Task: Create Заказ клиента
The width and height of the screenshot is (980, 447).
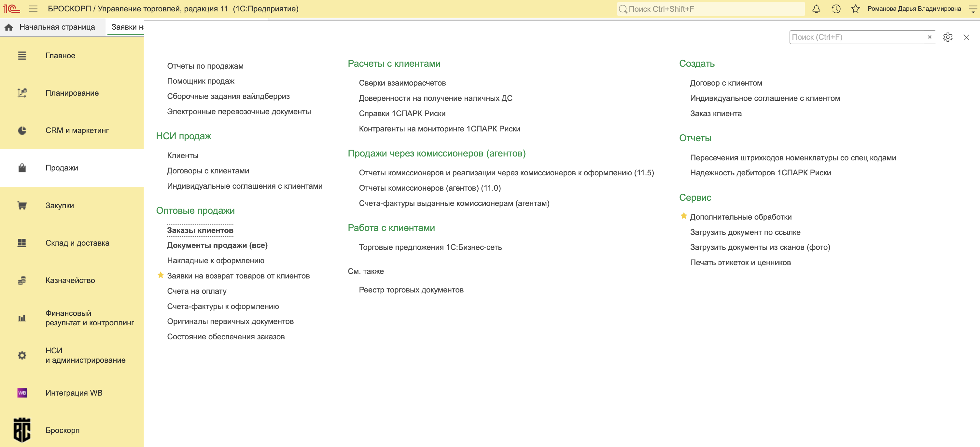Action: tap(716, 114)
